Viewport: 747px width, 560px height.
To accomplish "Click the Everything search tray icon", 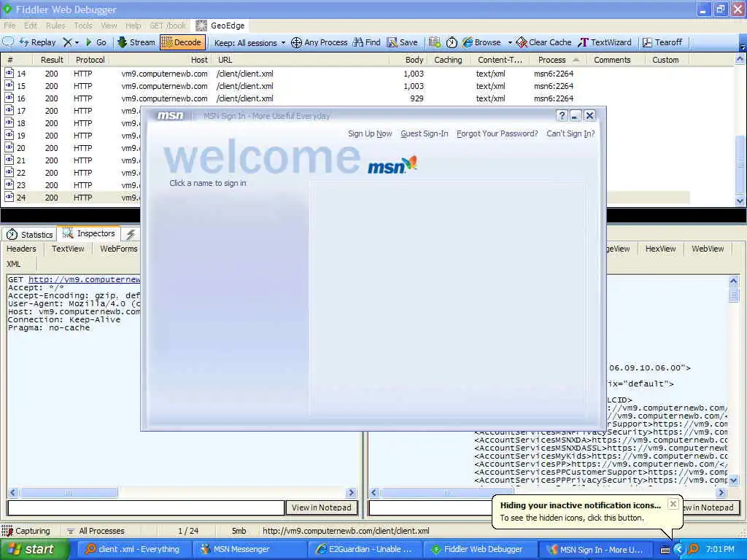I will click(x=694, y=550).
